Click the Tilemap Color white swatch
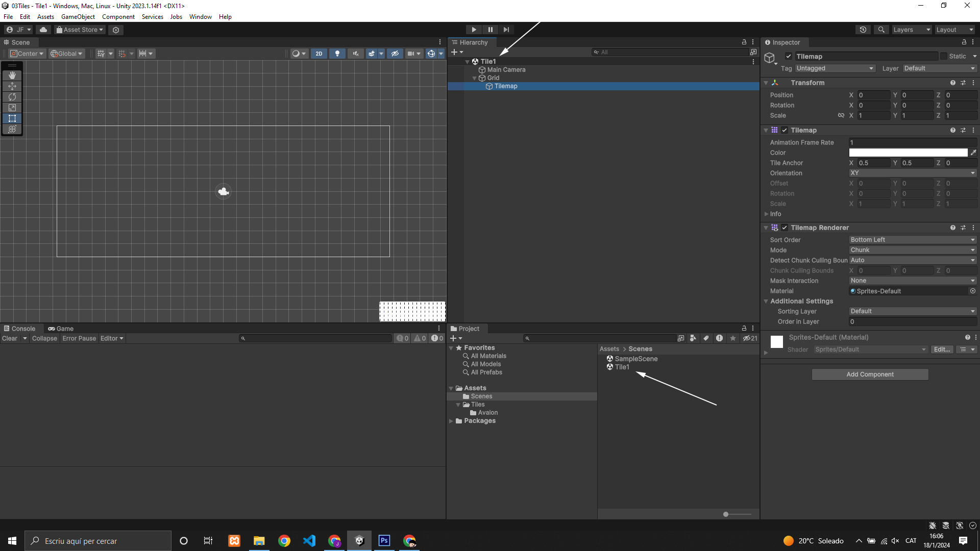 tap(908, 153)
